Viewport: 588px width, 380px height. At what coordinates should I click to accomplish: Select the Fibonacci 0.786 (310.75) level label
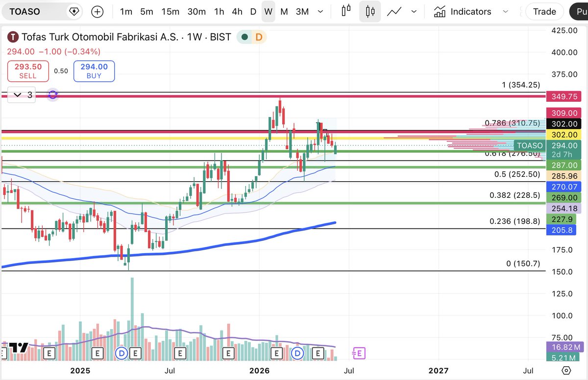[513, 123]
